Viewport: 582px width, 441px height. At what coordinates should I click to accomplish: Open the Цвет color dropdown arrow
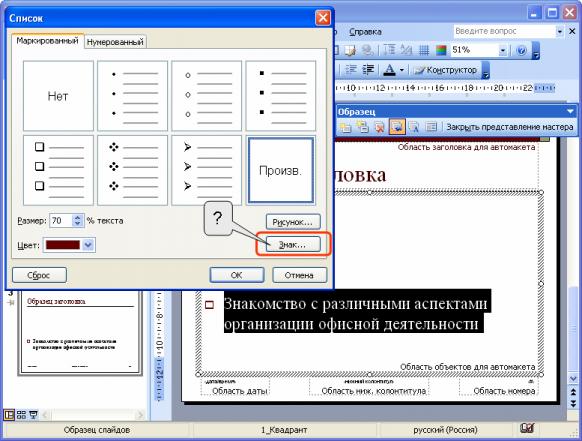pyautogui.click(x=88, y=245)
